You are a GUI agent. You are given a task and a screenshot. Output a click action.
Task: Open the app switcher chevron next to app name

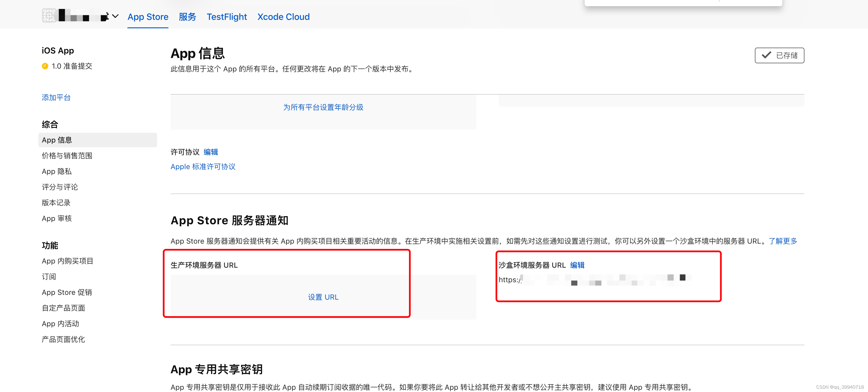pyautogui.click(x=115, y=16)
